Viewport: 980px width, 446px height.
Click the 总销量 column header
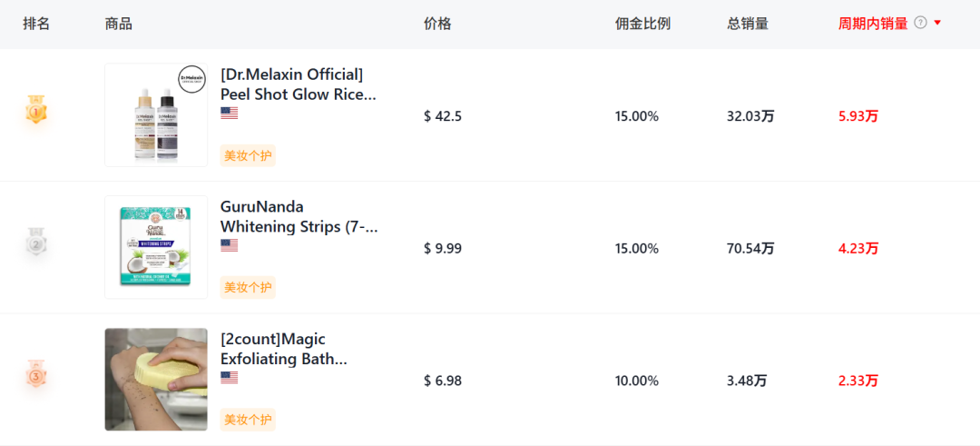pos(748,24)
